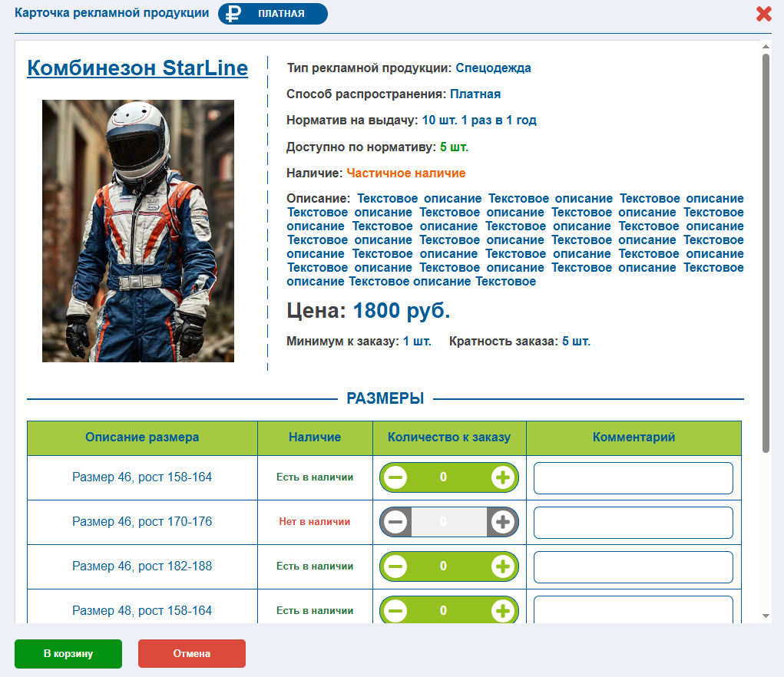Screen dimensions: 784x677
Task: Click the Частичное наличие status text
Action: pos(406,173)
